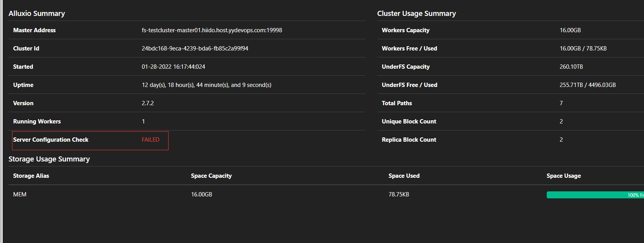Click the Cluster Usage Summary header
The height and width of the screenshot is (243, 644).
click(x=417, y=13)
